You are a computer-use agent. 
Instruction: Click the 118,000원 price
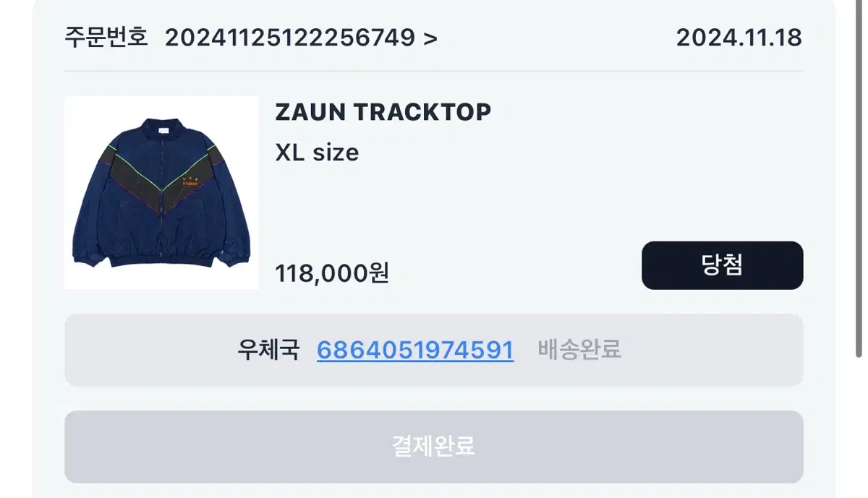point(332,272)
